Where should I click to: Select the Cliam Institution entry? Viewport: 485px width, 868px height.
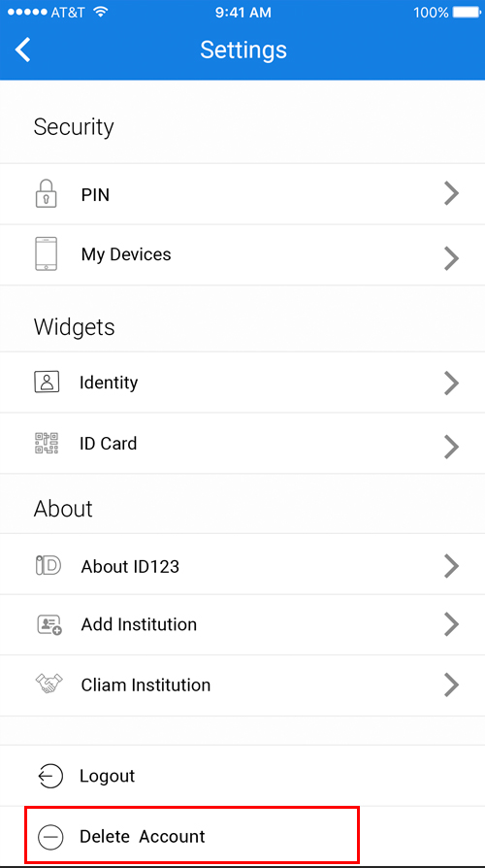tap(242, 685)
